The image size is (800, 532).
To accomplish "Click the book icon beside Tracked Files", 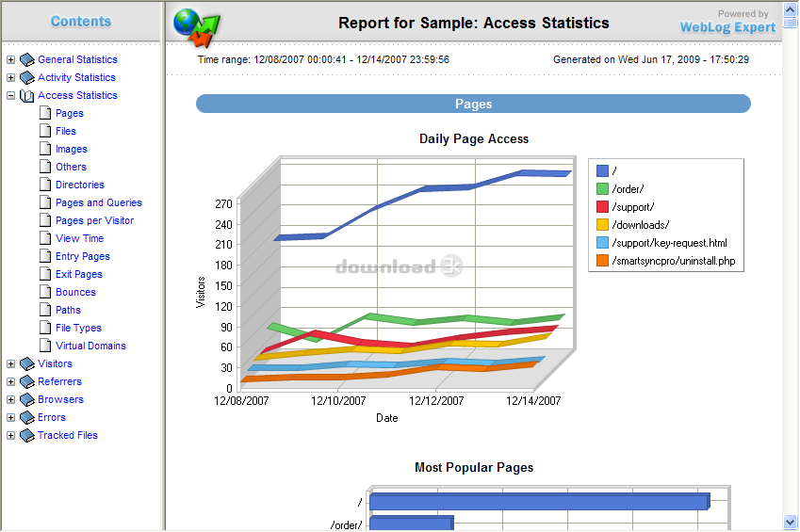I will pyautogui.click(x=26, y=436).
